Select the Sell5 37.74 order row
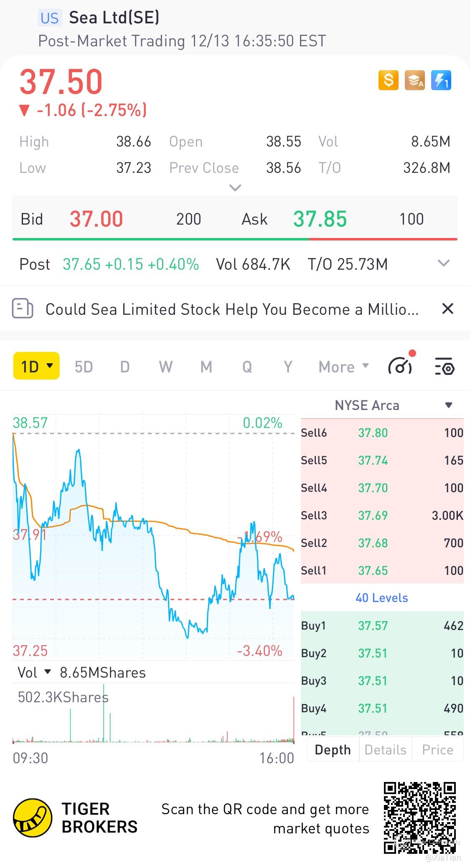 click(382, 461)
